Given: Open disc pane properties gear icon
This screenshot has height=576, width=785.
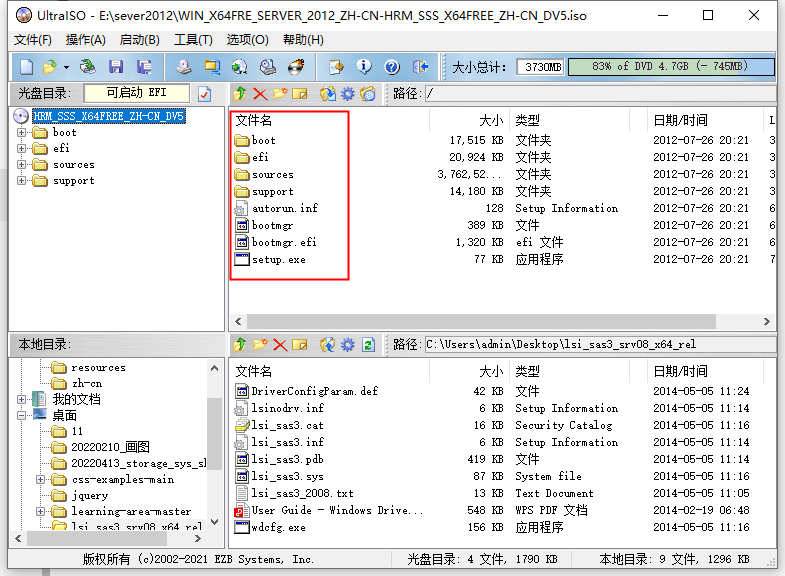Looking at the screenshot, I should point(348,94).
